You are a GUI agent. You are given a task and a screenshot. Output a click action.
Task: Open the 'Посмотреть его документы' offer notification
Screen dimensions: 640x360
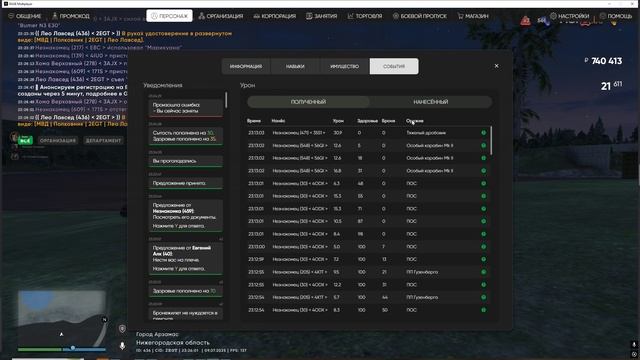coord(186,216)
